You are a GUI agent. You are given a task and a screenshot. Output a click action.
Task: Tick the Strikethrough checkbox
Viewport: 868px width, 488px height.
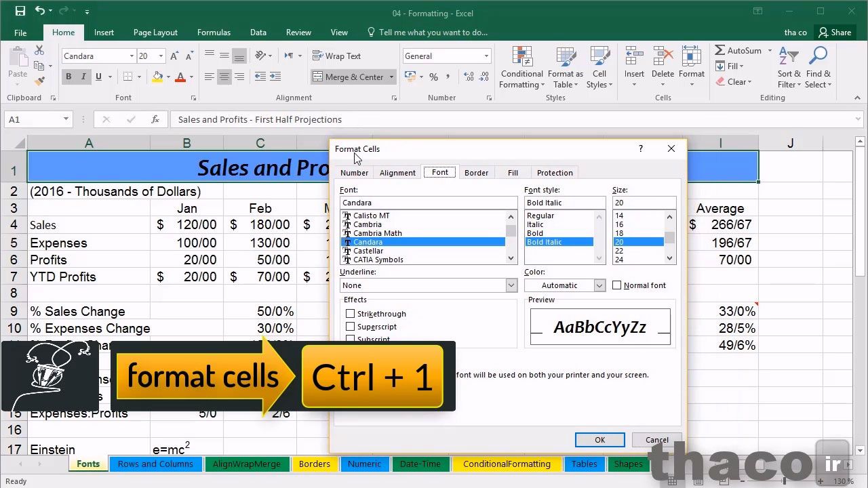[x=350, y=314]
